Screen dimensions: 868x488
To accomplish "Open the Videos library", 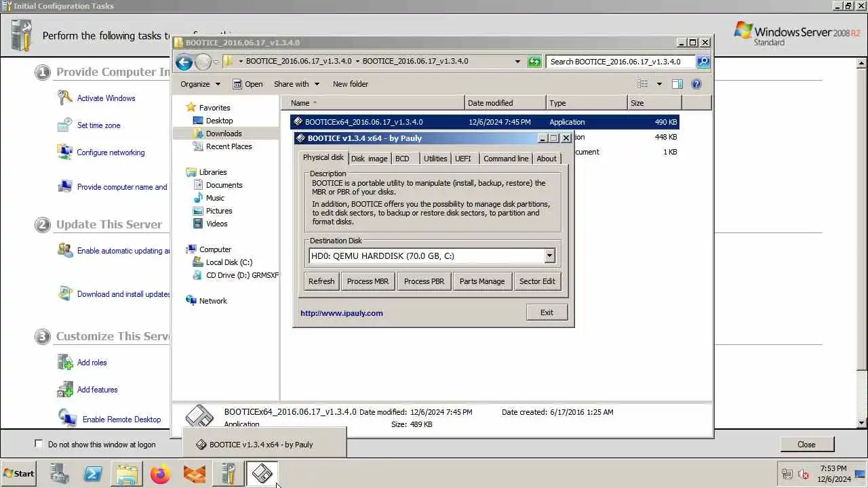I will click(x=216, y=224).
